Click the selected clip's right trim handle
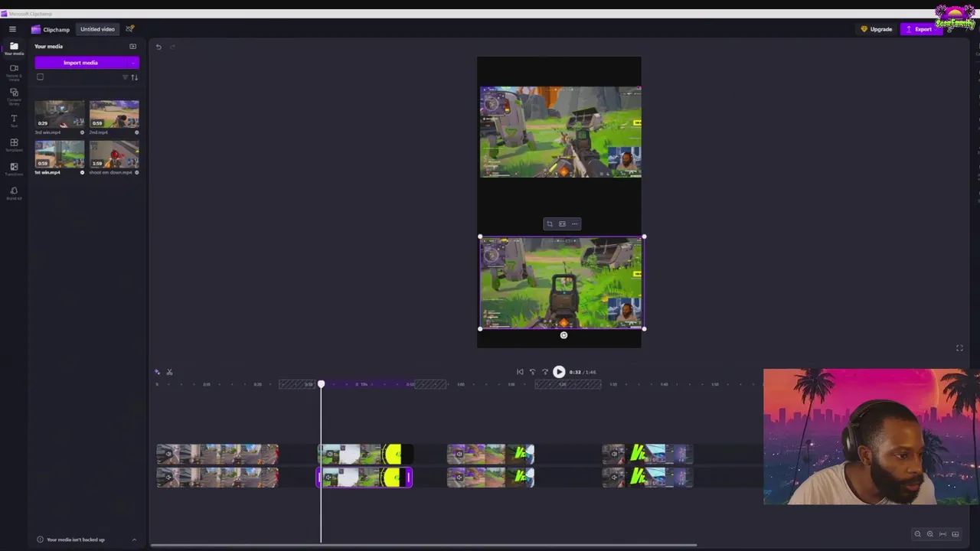Viewport: 980px width, 551px height. [x=409, y=478]
